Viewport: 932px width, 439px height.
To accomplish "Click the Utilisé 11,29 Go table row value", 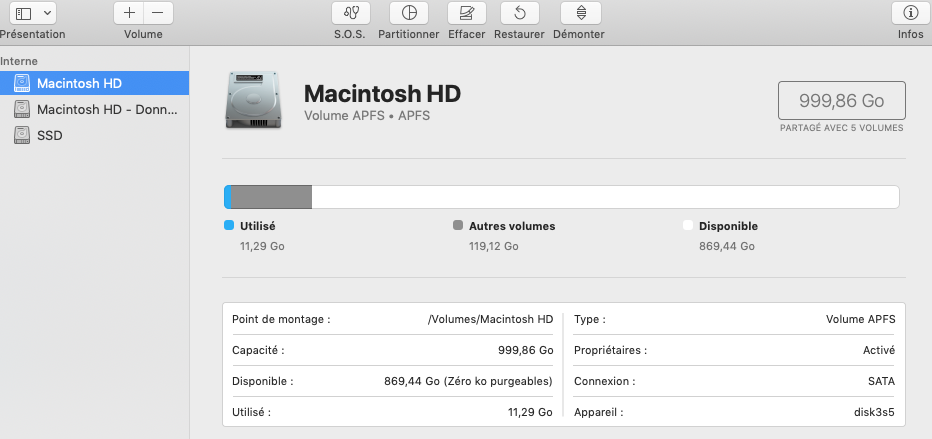I will click(x=530, y=412).
